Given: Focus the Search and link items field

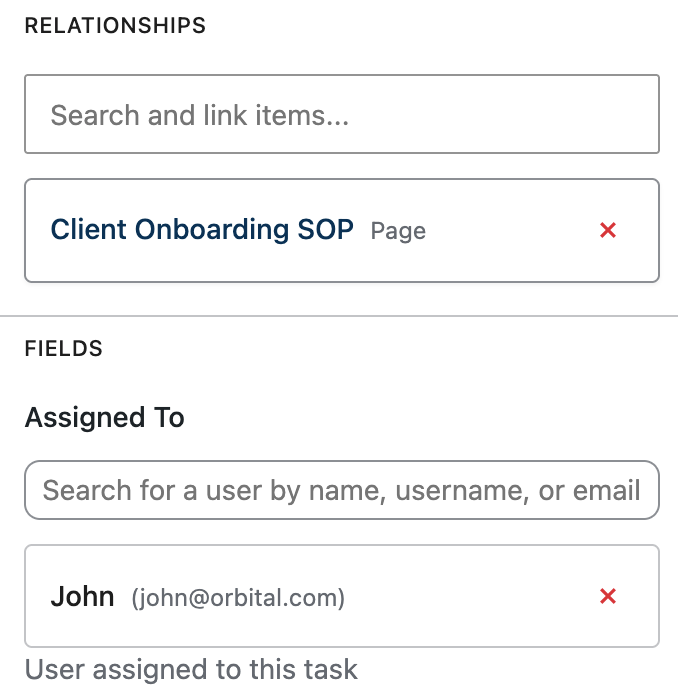Looking at the screenshot, I should pyautogui.click(x=342, y=114).
